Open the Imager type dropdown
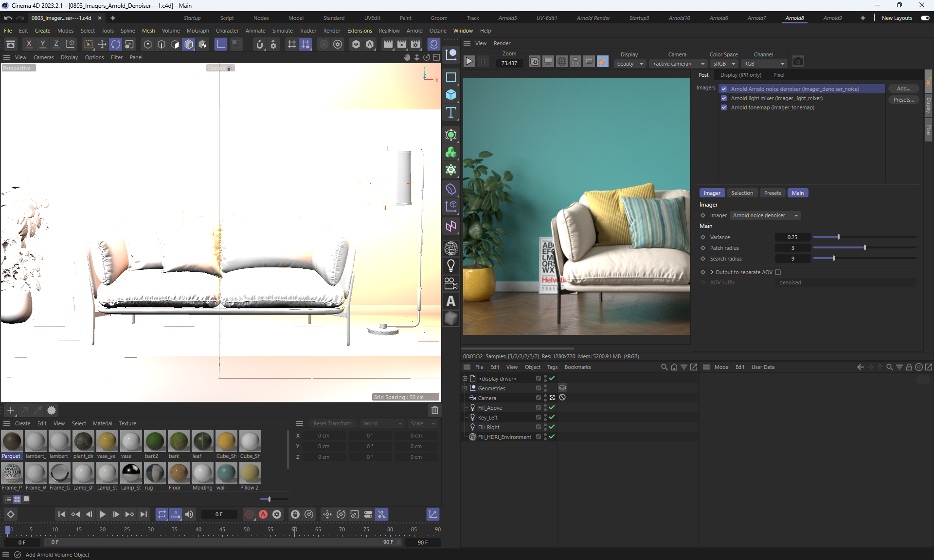 coord(766,215)
